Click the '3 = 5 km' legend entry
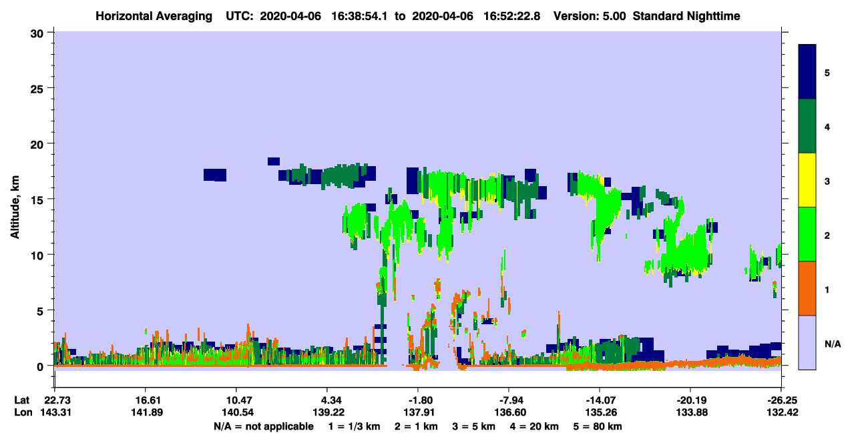 pyautogui.click(x=475, y=426)
